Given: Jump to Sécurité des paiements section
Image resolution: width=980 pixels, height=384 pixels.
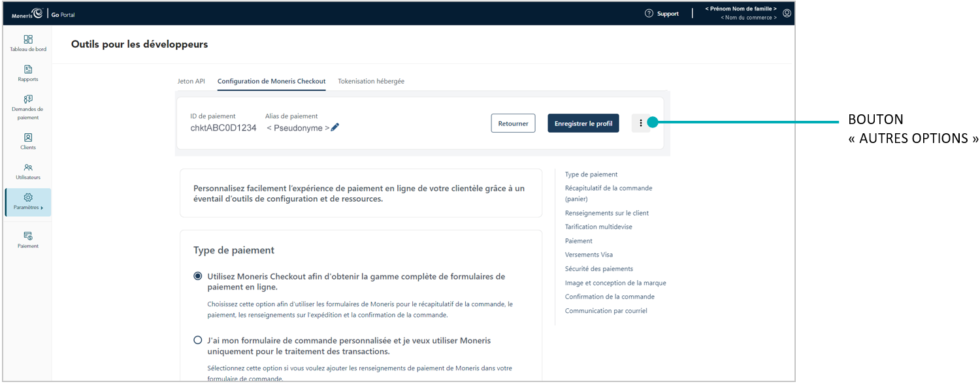Looking at the screenshot, I should 599,268.
